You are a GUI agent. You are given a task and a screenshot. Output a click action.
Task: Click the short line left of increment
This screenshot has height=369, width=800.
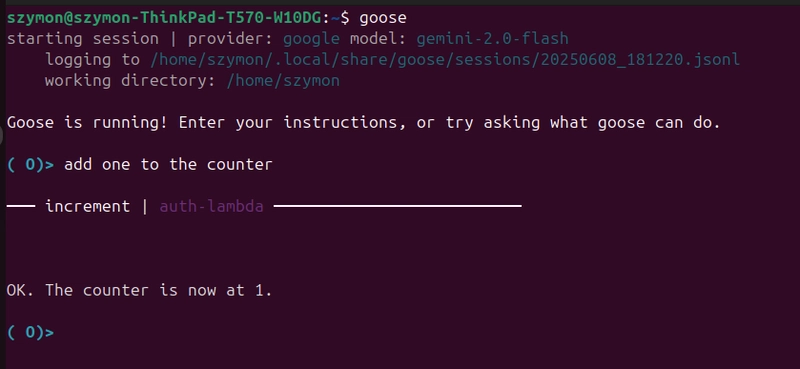tap(21, 206)
